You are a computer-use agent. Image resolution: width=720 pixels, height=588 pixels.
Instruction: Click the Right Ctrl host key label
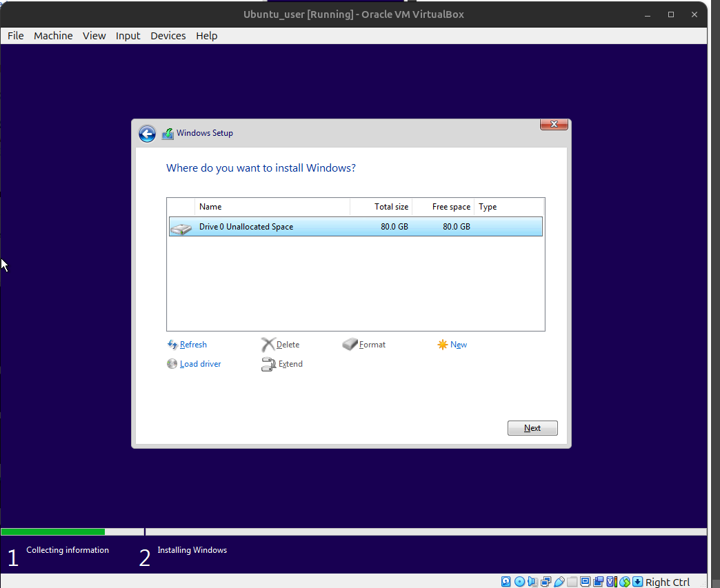[x=668, y=582]
